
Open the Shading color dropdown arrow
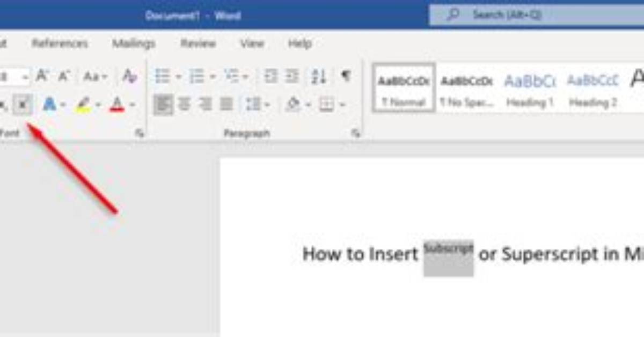tap(309, 105)
